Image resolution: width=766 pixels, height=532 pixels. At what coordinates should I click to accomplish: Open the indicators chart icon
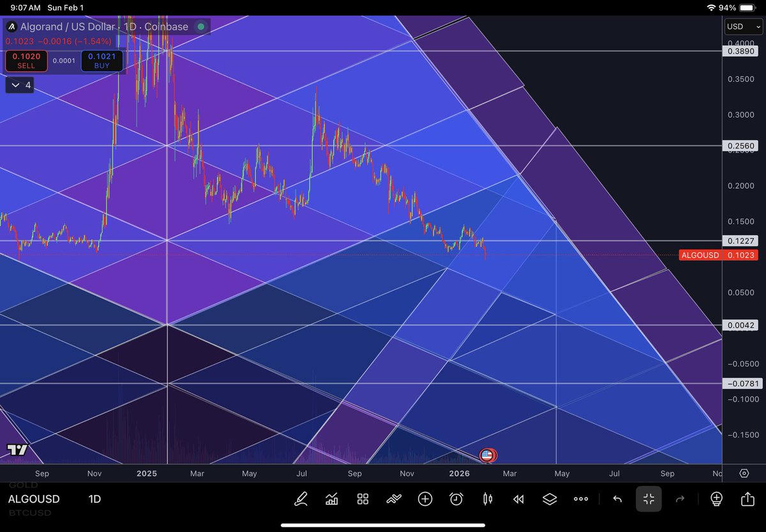pyautogui.click(x=332, y=499)
